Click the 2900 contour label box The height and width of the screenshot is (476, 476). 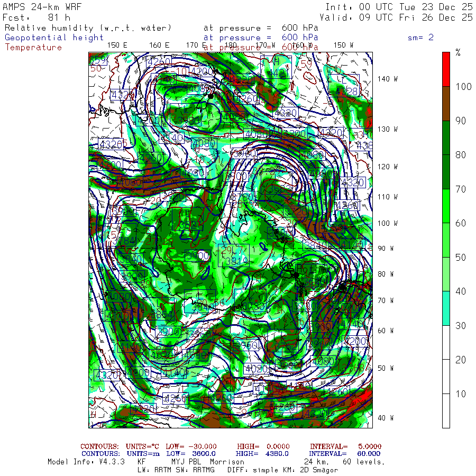169,332
